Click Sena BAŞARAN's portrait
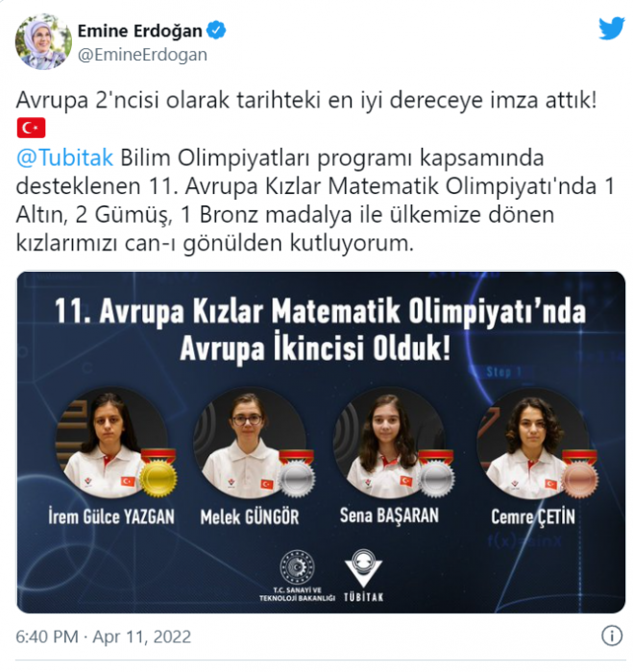The width and height of the screenshot is (633, 672). click(x=389, y=444)
